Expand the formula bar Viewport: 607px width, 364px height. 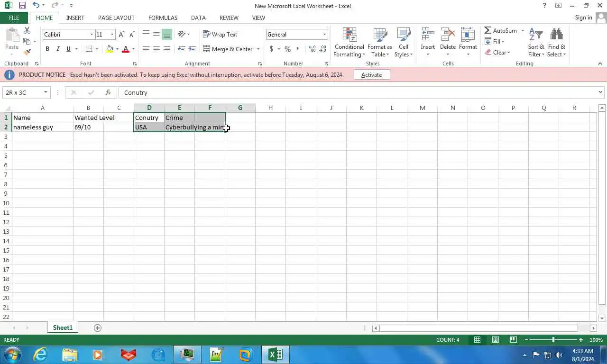(600, 92)
